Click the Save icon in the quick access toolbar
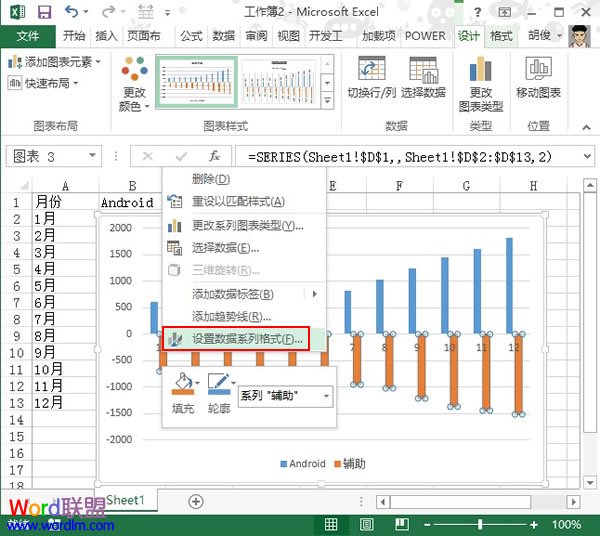Screen dimensions: 600x536 [44, 12]
